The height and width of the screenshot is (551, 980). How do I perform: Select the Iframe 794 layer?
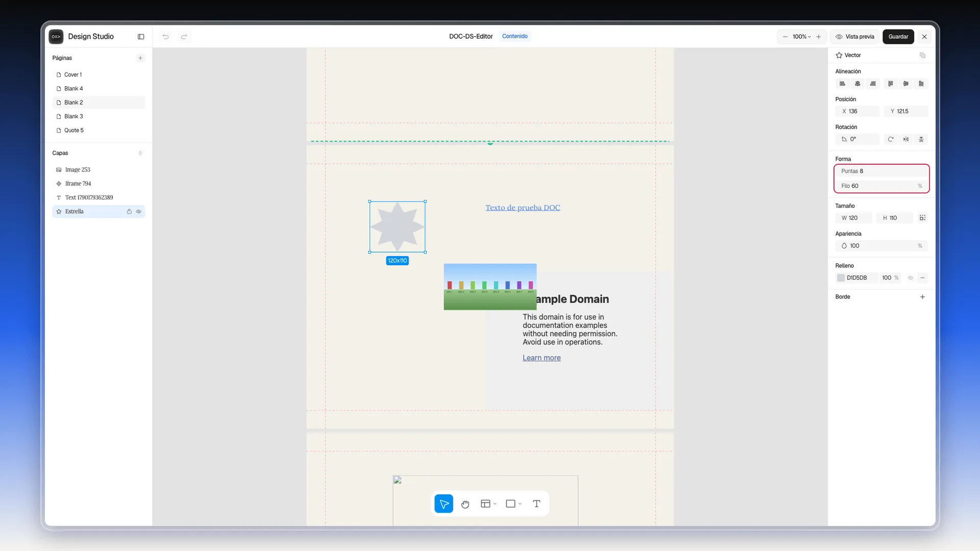pos(99,184)
